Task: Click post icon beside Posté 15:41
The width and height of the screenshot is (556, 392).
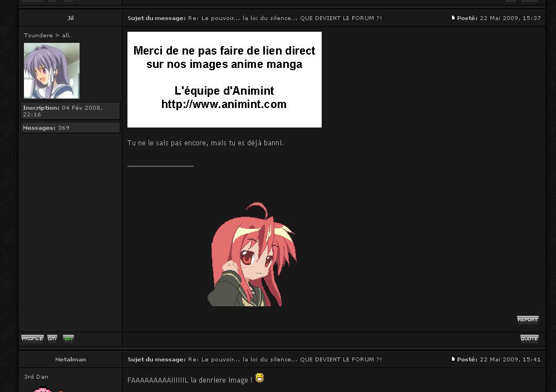Action: [453, 359]
